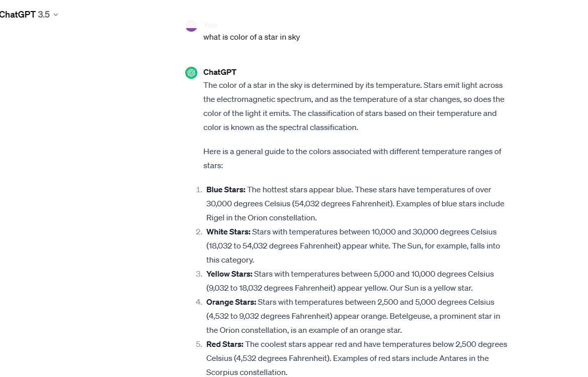Click the "ChatGPT" sender name label
Screen dimensions: 588x377
[x=219, y=72]
